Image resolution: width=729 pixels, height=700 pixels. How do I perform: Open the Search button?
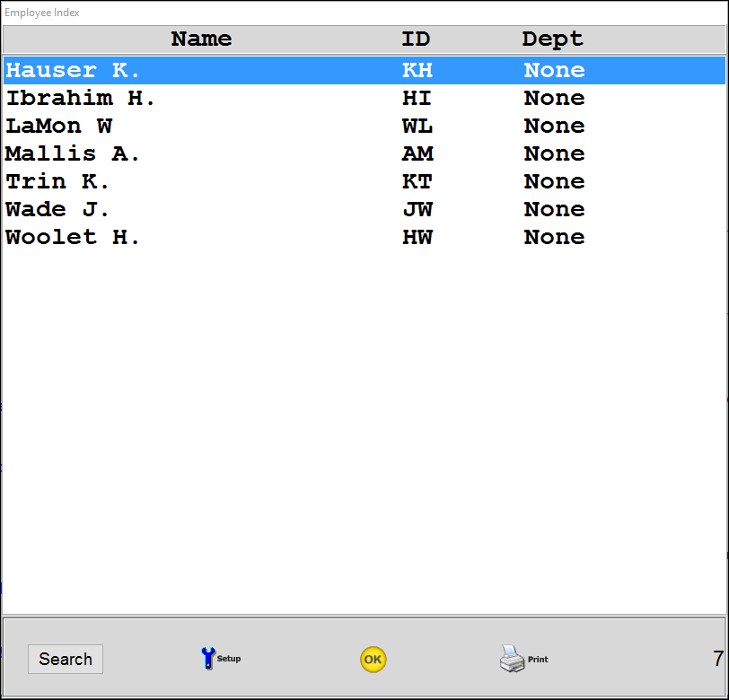(66, 659)
